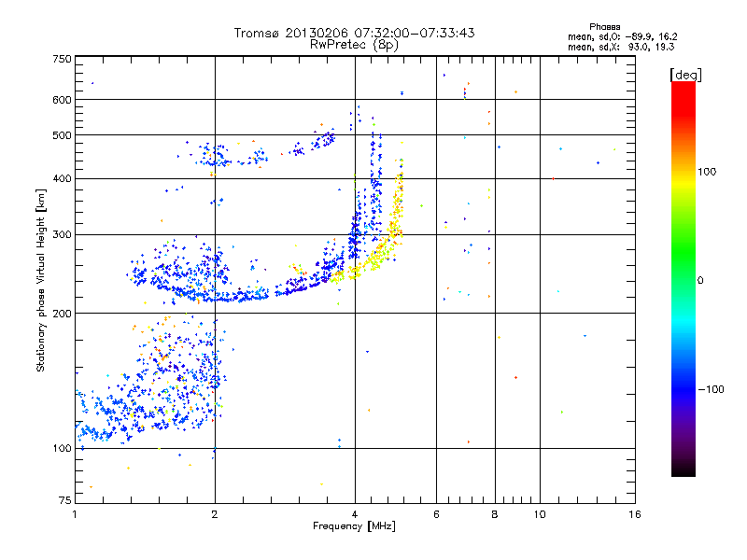The width and height of the screenshot is (747, 560).
Task: Click the y-axis tick label '400'
Action: point(62,178)
